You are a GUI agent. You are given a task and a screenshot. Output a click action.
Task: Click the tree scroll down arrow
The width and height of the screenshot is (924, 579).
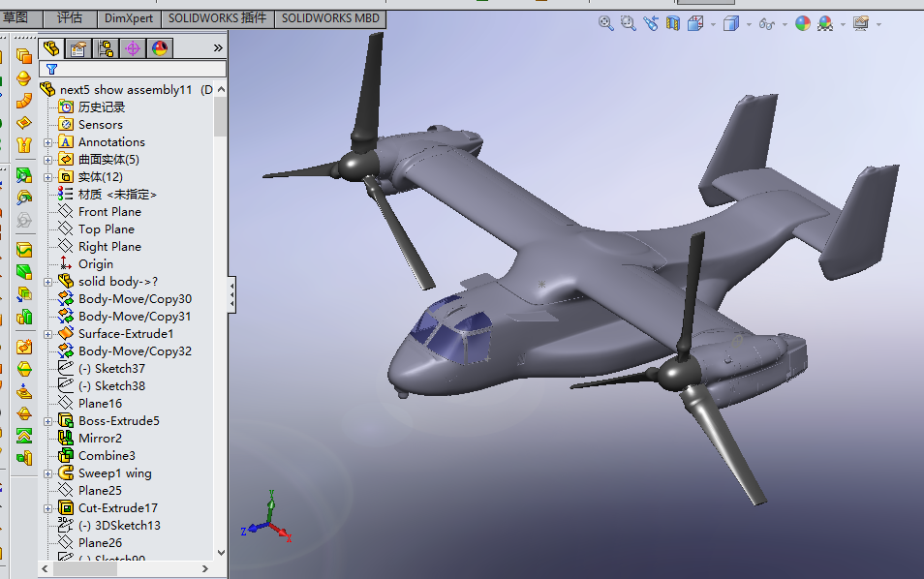pos(221,553)
